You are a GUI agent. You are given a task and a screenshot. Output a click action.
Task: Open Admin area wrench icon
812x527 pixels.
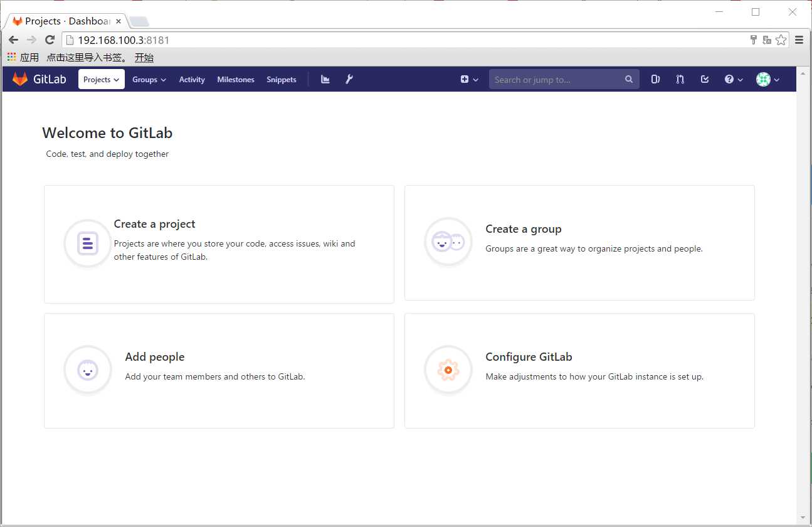(x=350, y=79)
